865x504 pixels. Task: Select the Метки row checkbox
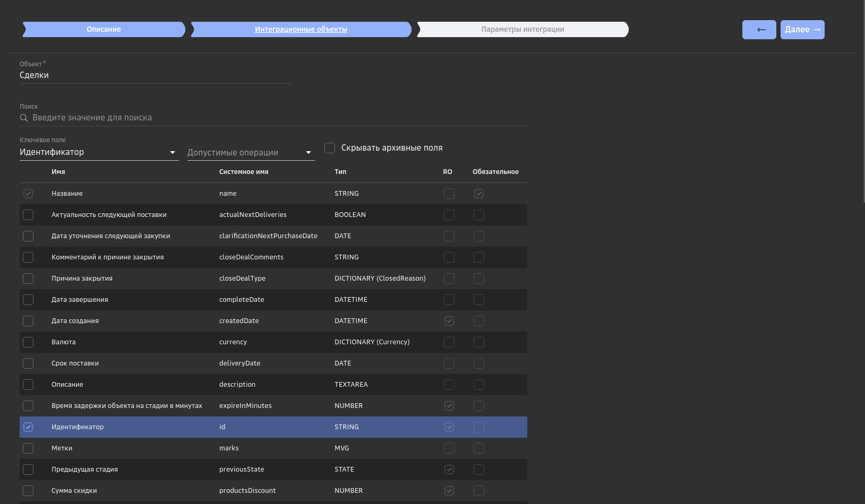coord(28,448)
